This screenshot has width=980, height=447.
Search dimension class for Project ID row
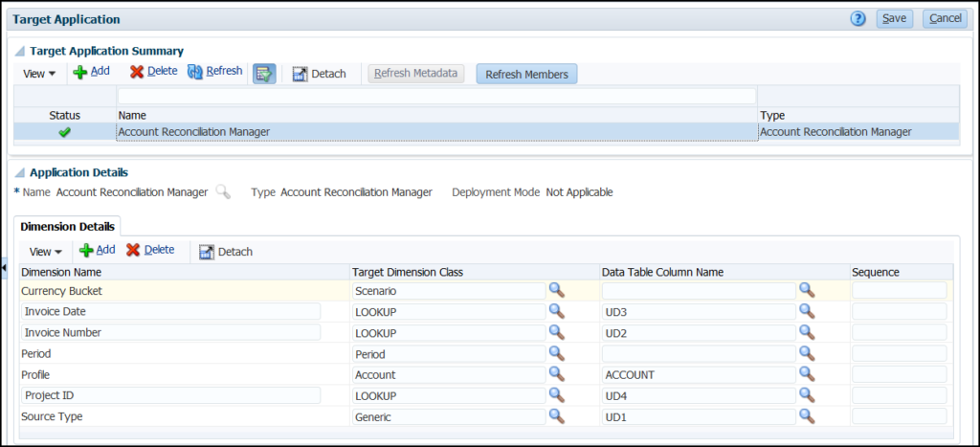click(556, 395)
